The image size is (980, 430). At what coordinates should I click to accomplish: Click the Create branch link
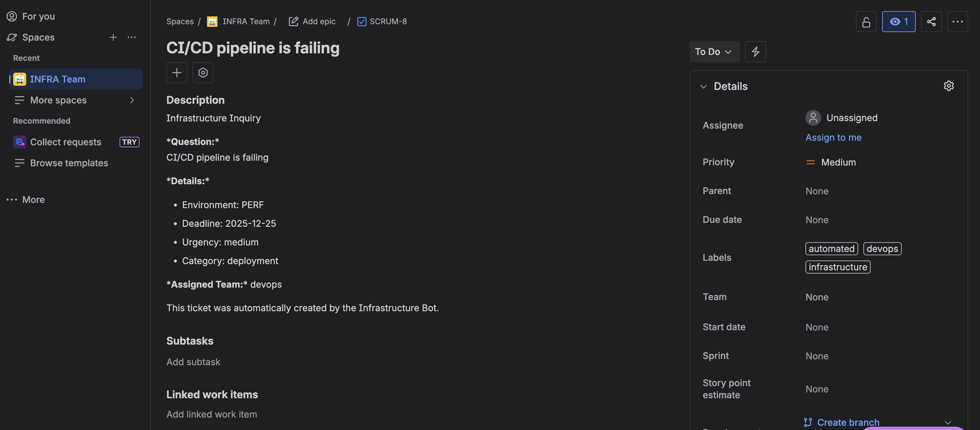[848, 422]
